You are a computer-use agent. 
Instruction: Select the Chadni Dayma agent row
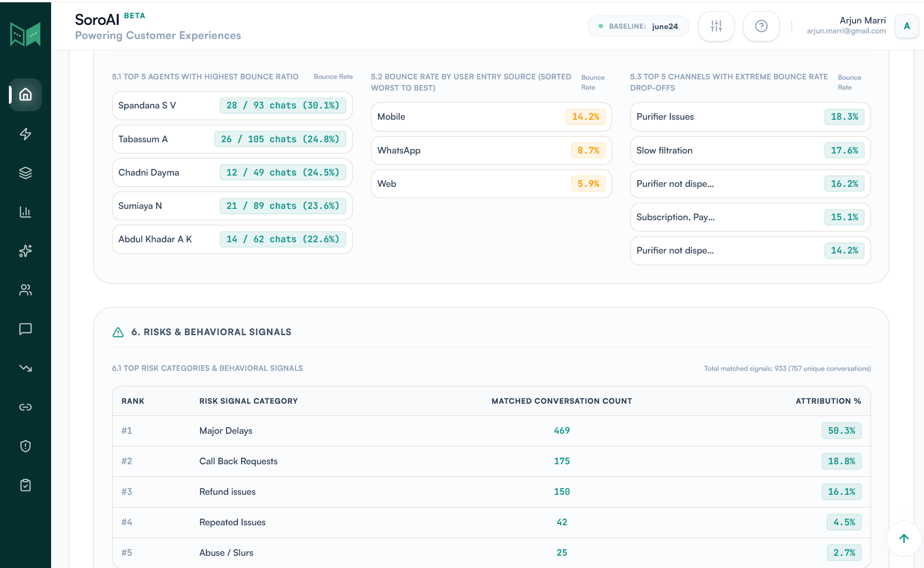point(232,172)
